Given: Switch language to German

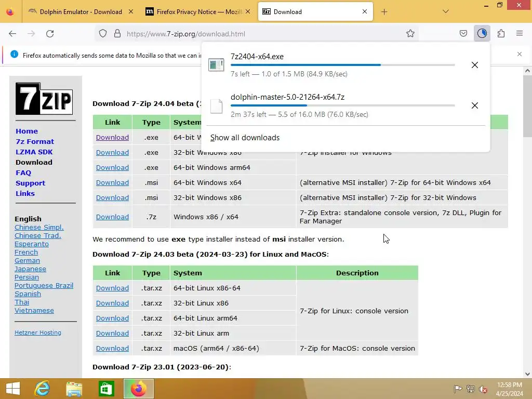Looking at the screenshot, I should 27,261.
